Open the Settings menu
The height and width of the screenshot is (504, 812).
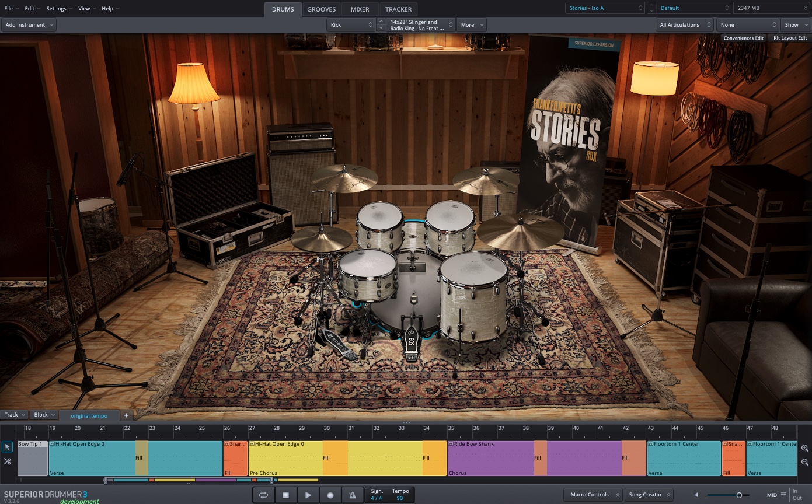coord(60,9)
